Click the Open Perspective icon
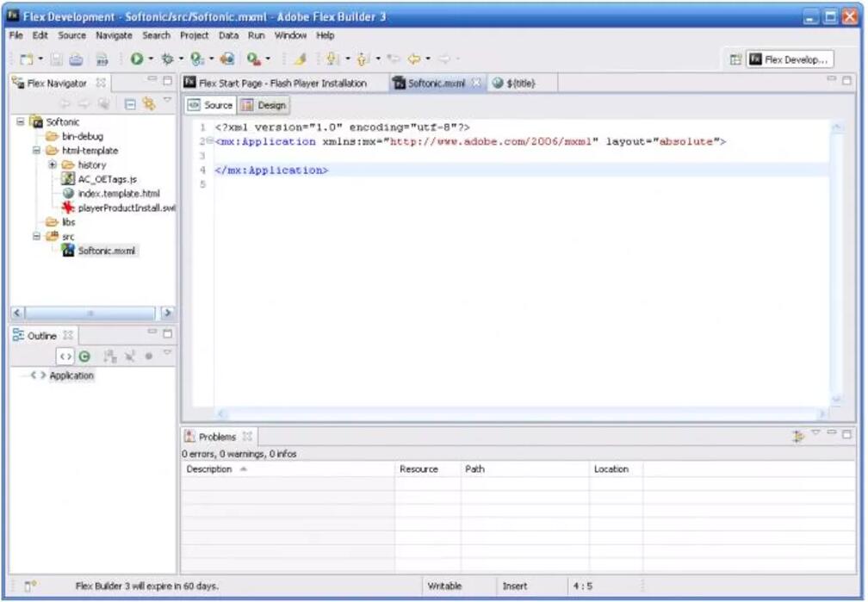The height and width of the screenshot is (602, 868). [735, 59]
